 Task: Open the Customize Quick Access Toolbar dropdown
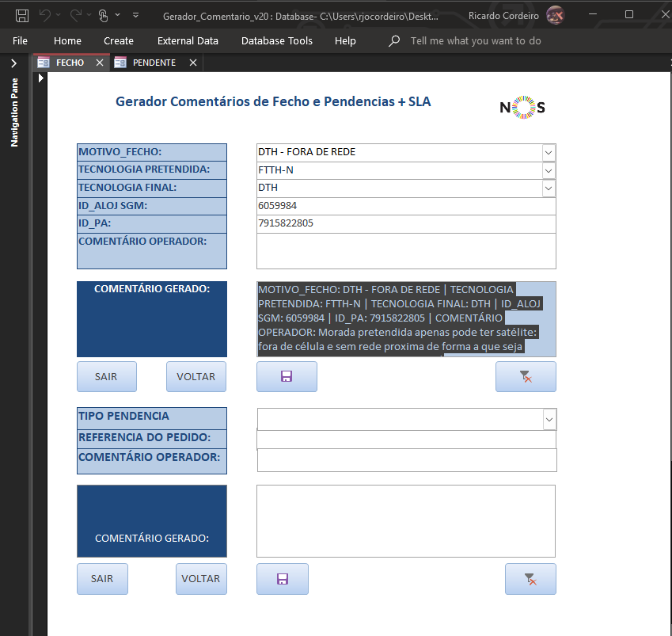135,15
